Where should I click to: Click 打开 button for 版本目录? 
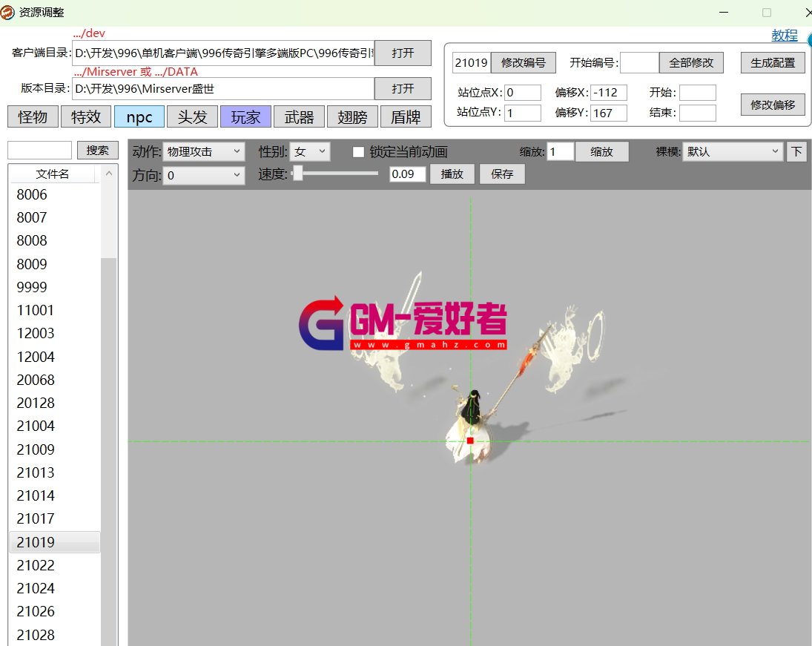click(x=403, y=88)
